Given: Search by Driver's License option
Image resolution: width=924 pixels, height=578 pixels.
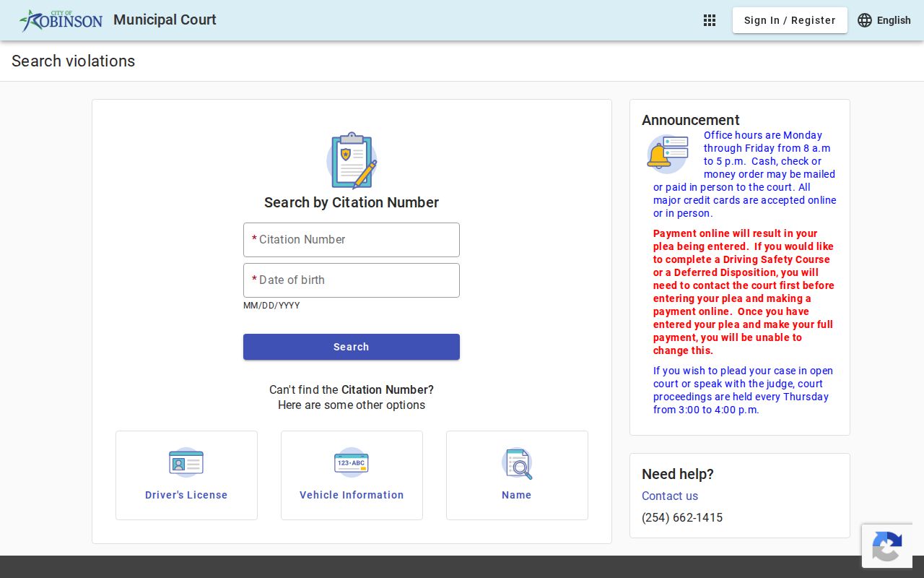Looking at the screenshot, I should pos(186,475).
